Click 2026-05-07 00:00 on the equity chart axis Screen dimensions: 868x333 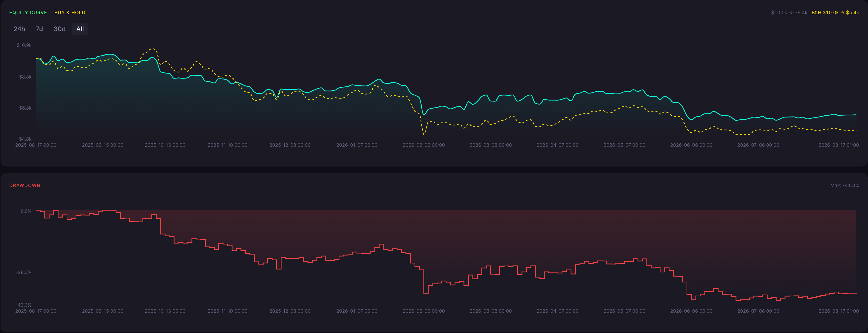[624, 145]
